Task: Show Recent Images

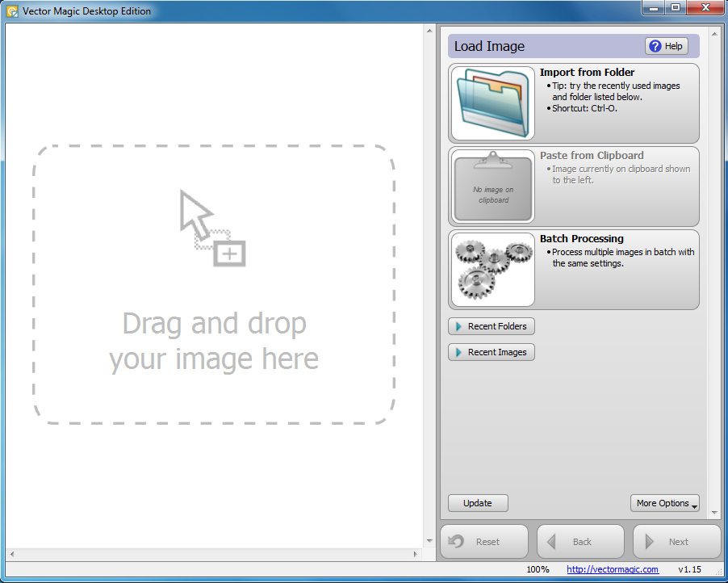Action: [491, 352]
